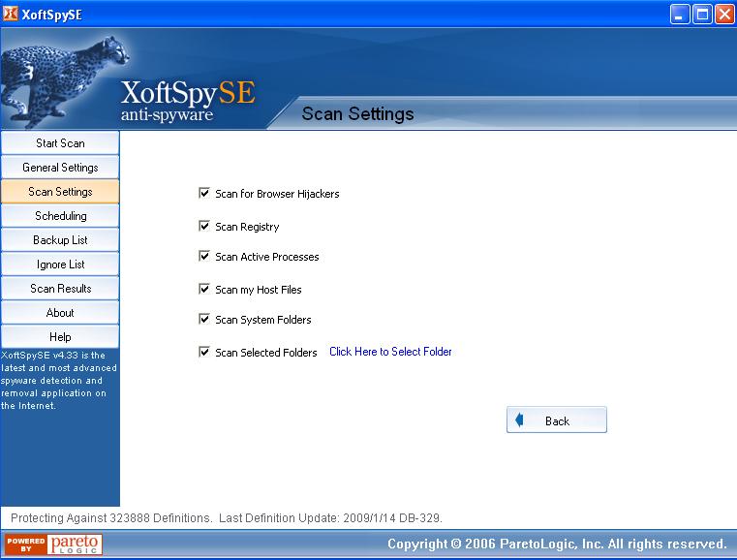The image size is (737, 560).
Task: Go to General Settings
Action: (x=60, y=168)
